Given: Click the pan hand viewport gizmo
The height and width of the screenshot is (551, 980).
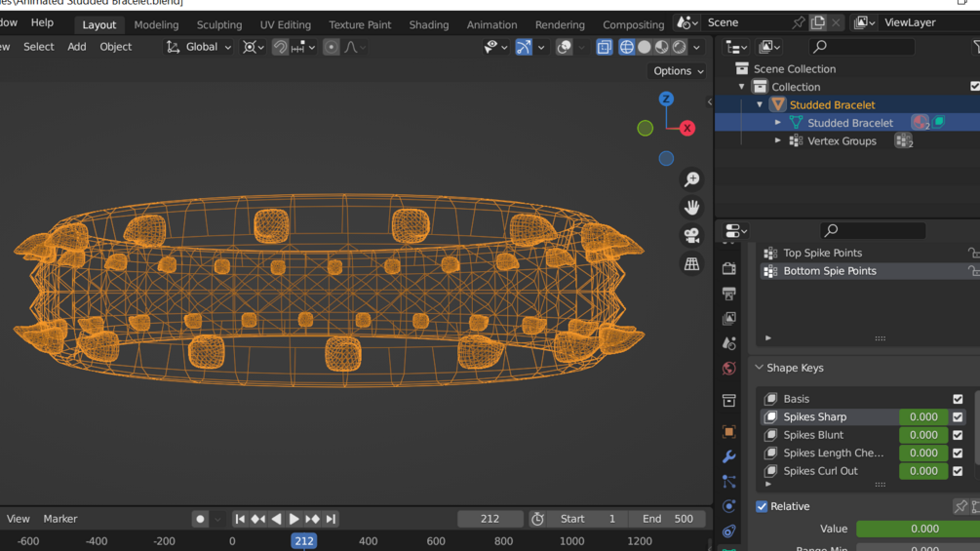Looking at the screenshot, I should [x=691, y=208].
